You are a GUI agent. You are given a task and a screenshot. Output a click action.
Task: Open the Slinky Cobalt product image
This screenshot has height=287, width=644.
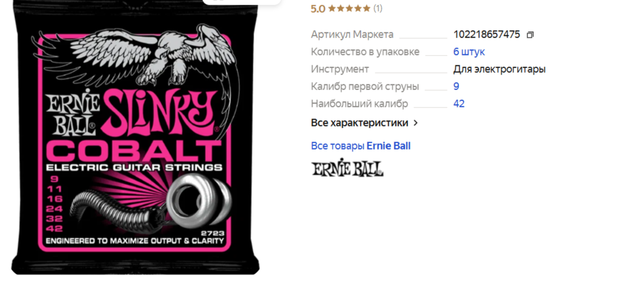click(x=135, y=139)
